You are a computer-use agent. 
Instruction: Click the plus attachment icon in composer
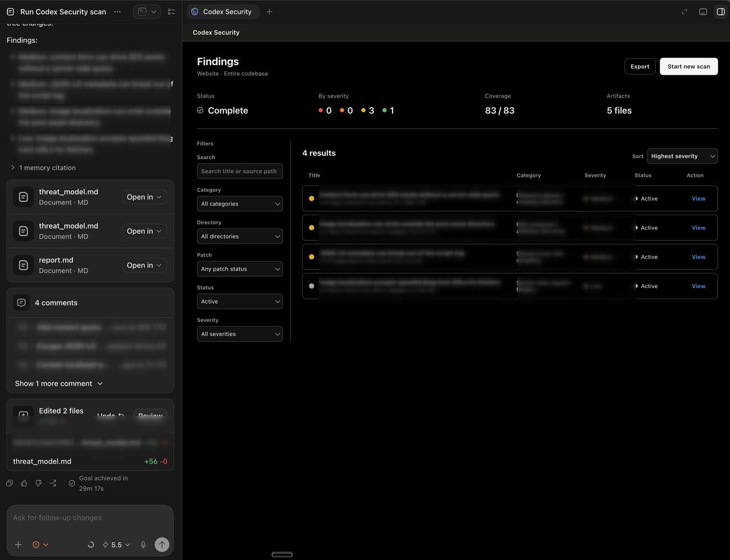pos(18,544)
